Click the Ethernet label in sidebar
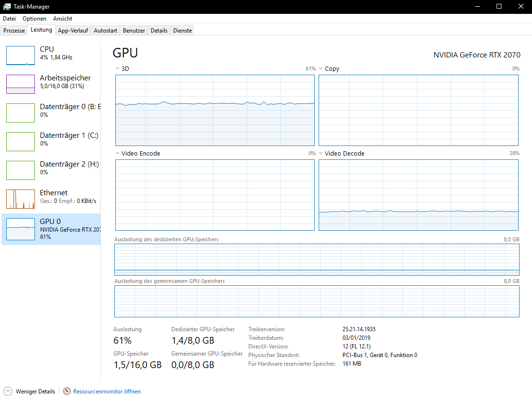Image resolution: width=532 pixels, height=403 pixels. [54, 193]
